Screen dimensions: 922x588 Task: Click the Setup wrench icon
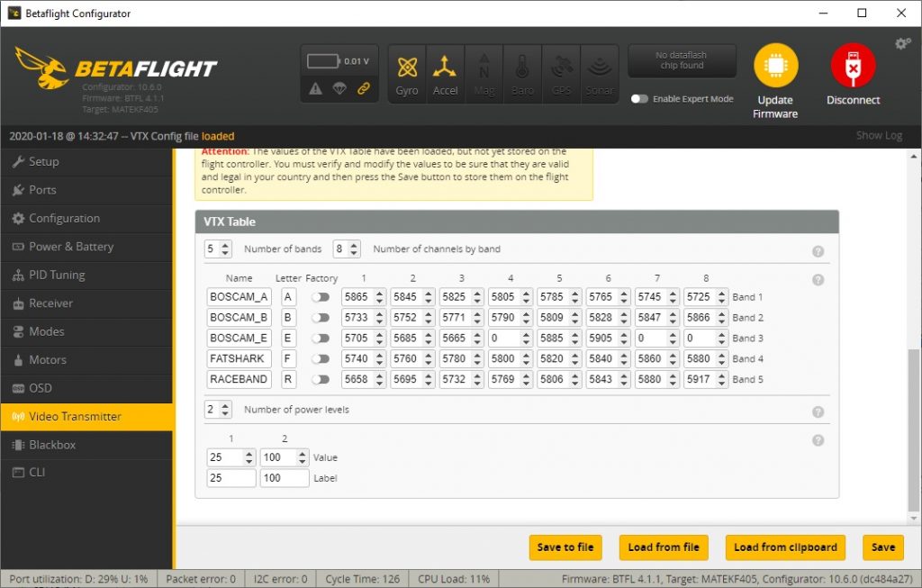click(18, 161)
